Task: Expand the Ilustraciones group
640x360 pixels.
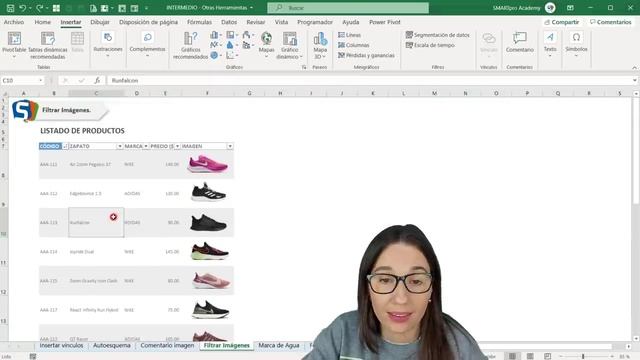Action: click(x=108, y=44)
